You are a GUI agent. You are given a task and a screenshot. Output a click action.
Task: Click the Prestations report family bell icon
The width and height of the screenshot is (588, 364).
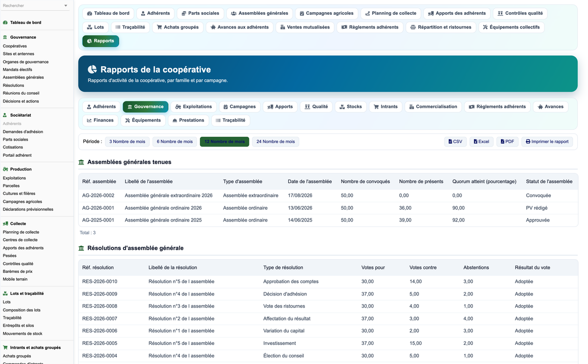click(x=175, y=121)
